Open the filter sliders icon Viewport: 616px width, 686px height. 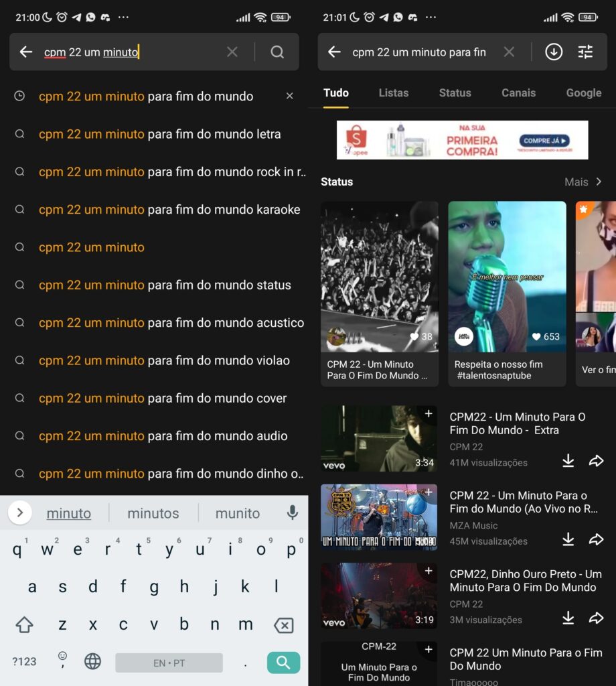pyautogui.click(x=586, y=52)
